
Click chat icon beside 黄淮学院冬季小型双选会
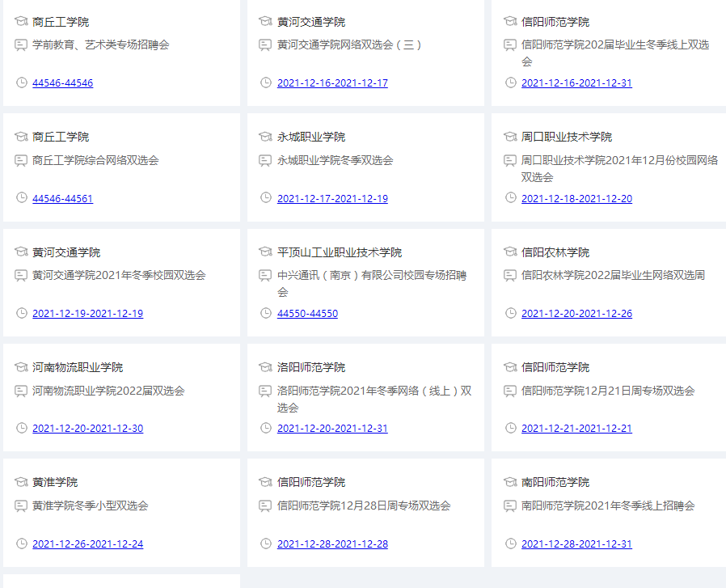[21, 506]
